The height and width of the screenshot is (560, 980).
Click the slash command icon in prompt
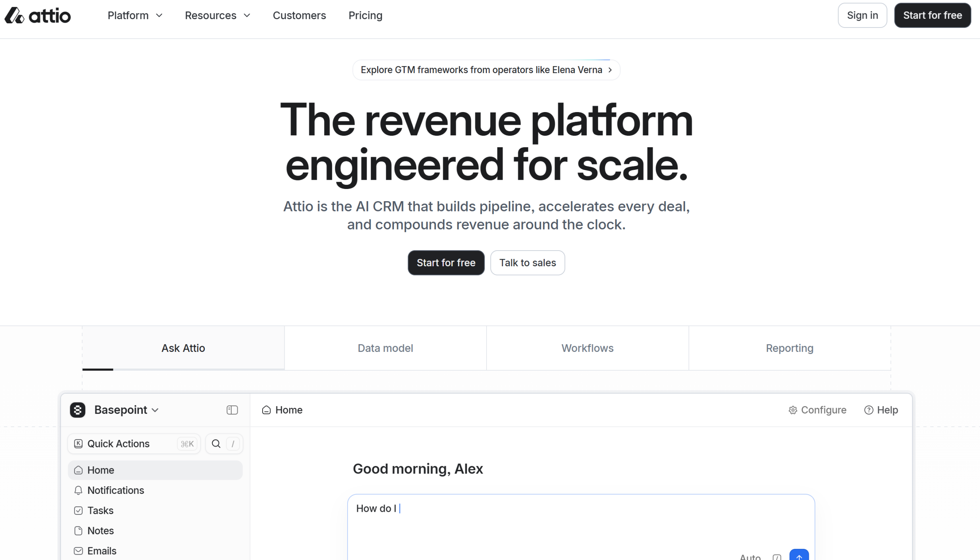point(776,557)
